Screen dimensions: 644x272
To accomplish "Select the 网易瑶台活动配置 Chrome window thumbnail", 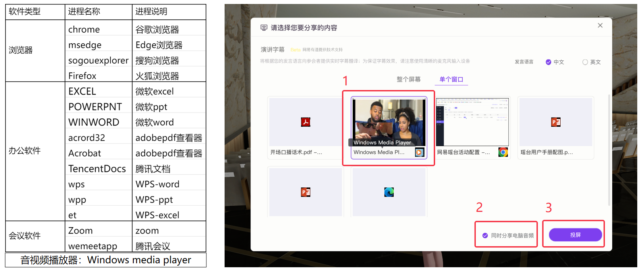I will coord(472,128).
